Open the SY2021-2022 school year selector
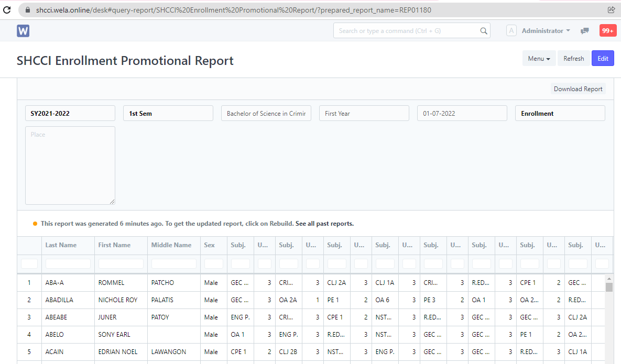Screen dimensions: 621x364 (x=70, y=113)
